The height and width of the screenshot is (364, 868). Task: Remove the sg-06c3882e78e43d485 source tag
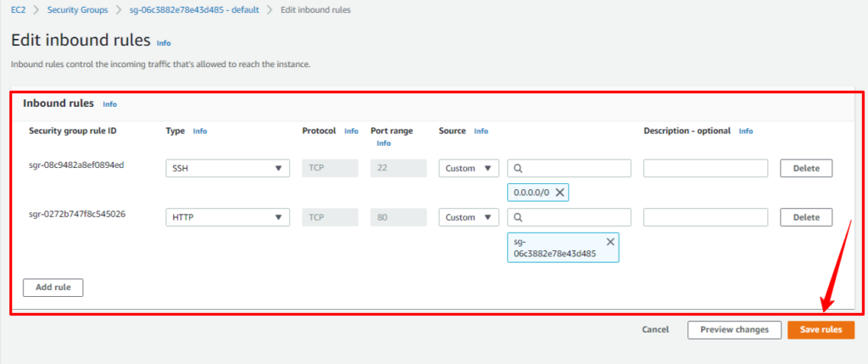[x=610, y=242]
